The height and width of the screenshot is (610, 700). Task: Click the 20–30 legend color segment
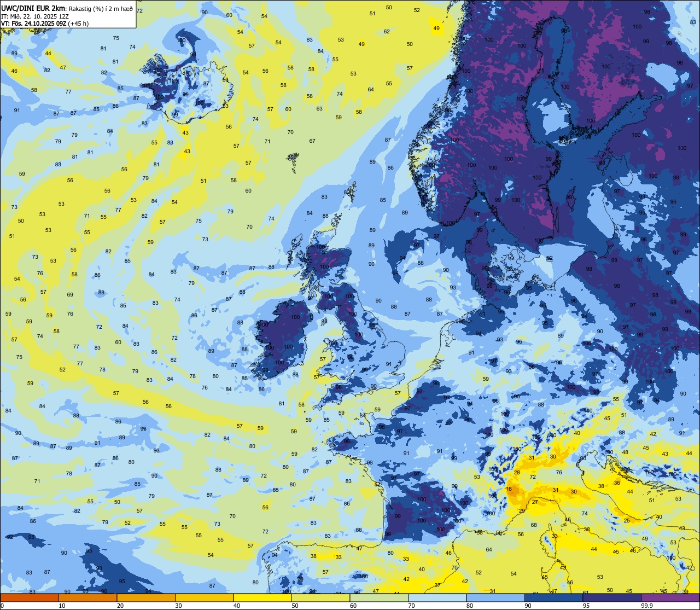tap(146, 597)
